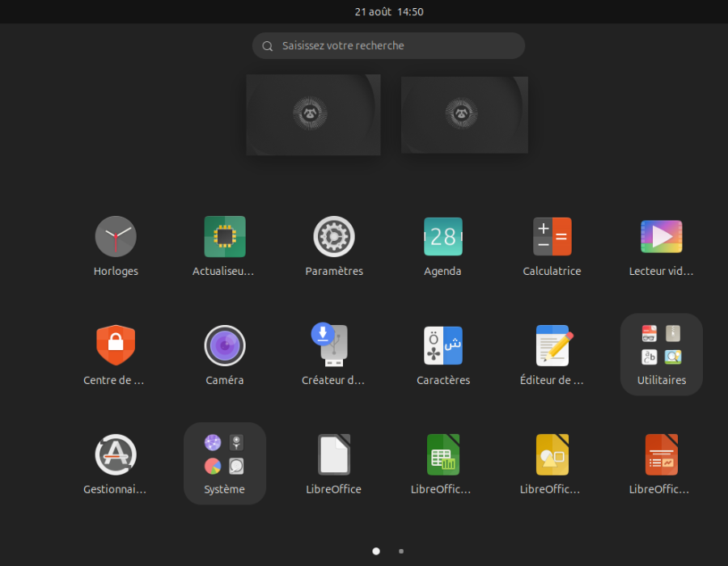Launch LibreOffice Calc green spreadsheet icon
This screenshot has width=728, height=566.
click(x=443, y=454)
